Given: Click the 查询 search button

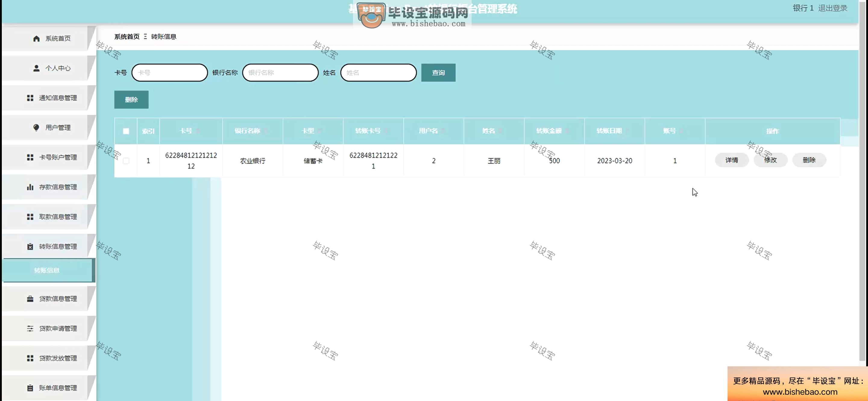Looking at the screenshot, I should [x=438, y=72].
